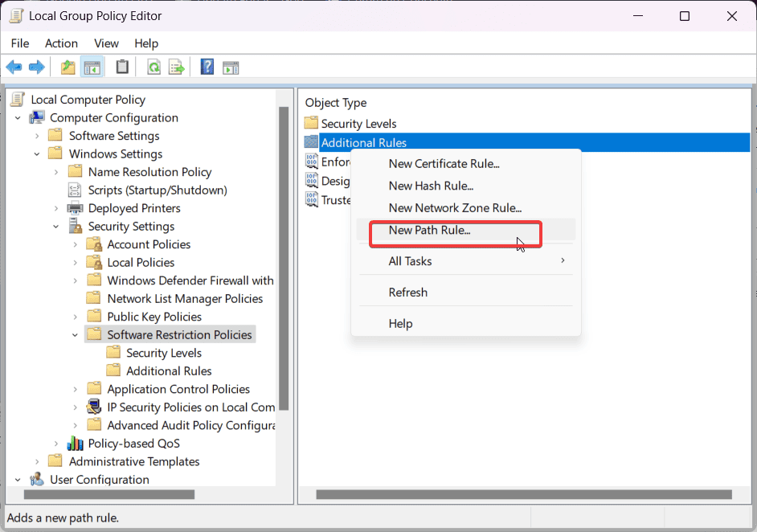This screenshot has width=757, height=532.
Task: Expand the Public Key Policies node
Action: click(x=75, y=317)
